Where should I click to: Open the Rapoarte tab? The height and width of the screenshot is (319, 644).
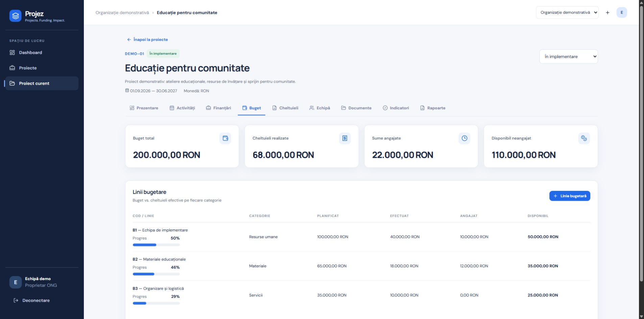click(433, 108)
